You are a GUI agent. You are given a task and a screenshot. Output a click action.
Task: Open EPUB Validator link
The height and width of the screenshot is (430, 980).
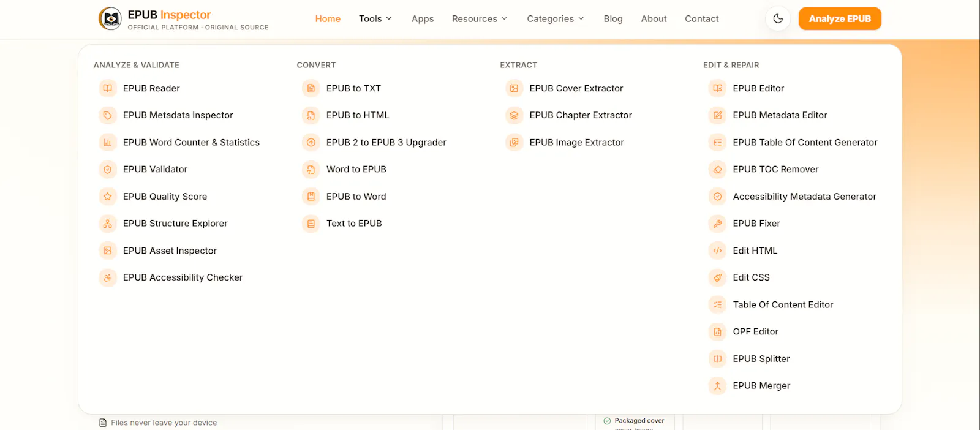[x=155, y=169]
